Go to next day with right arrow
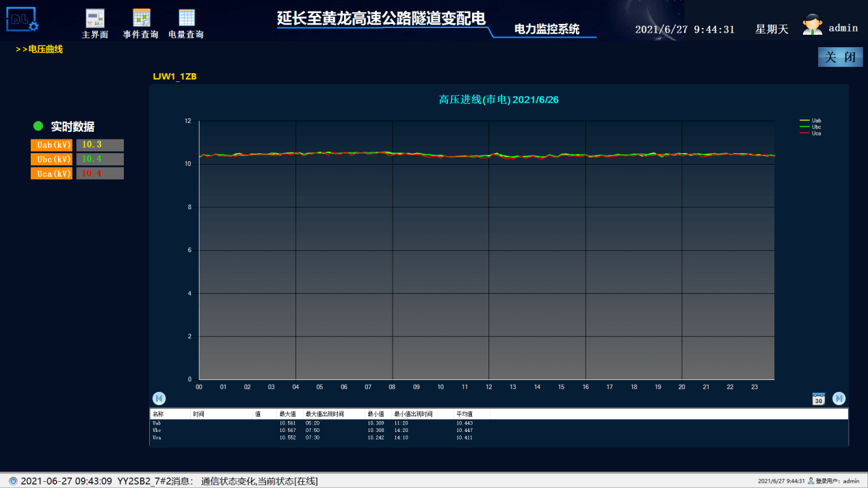This screenshot has width=868, height=488. point(839,398)
